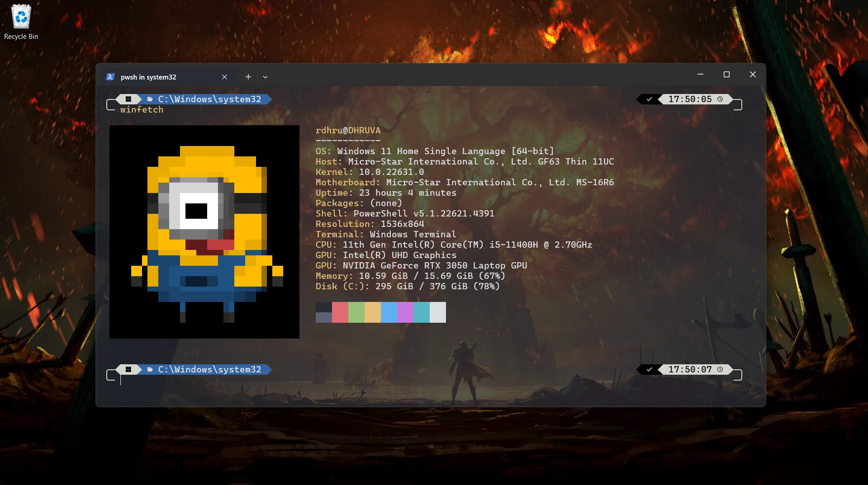
Task: Click the Memory '10.59 GiB / 15.69 GiB' line
Action: [x=410, y=276]
